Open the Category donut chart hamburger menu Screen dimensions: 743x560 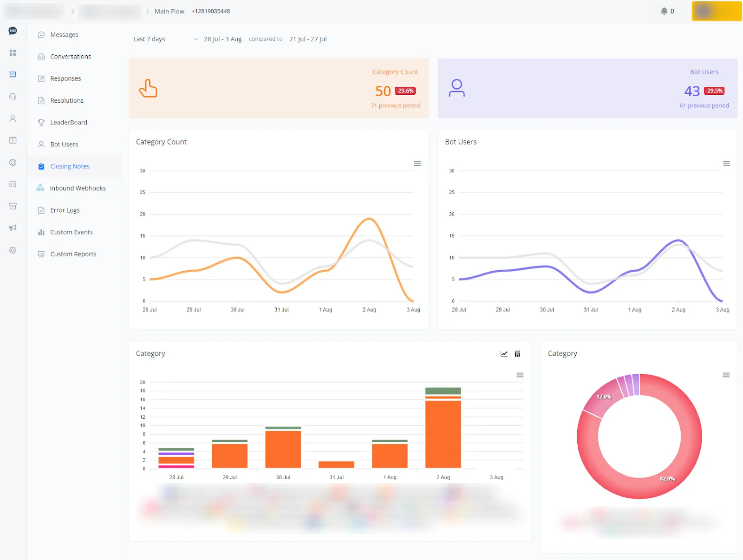(726, 375)
